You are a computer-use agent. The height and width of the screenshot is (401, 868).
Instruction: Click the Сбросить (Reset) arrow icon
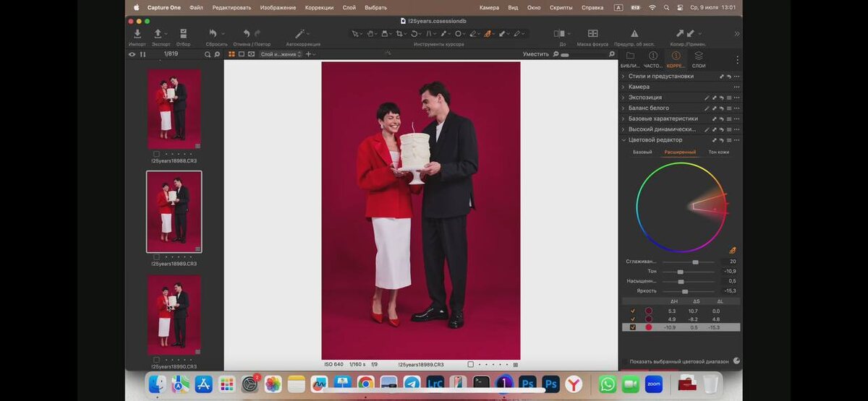tap(213, 34)
